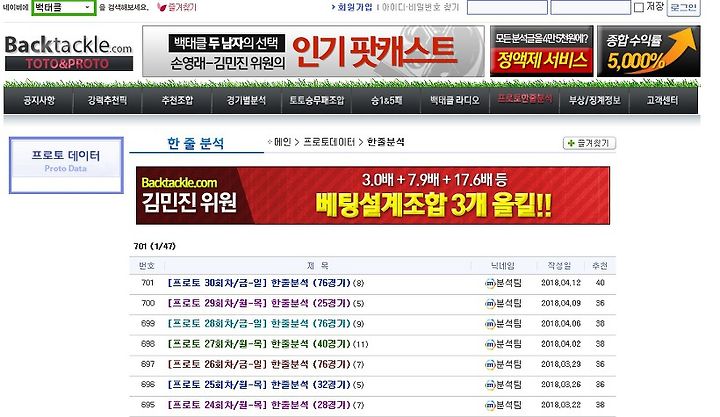Open post 프로토 30회차/금-일 한줄분석
This screenshot has height=417, width=720.
[x=259, y=283]
